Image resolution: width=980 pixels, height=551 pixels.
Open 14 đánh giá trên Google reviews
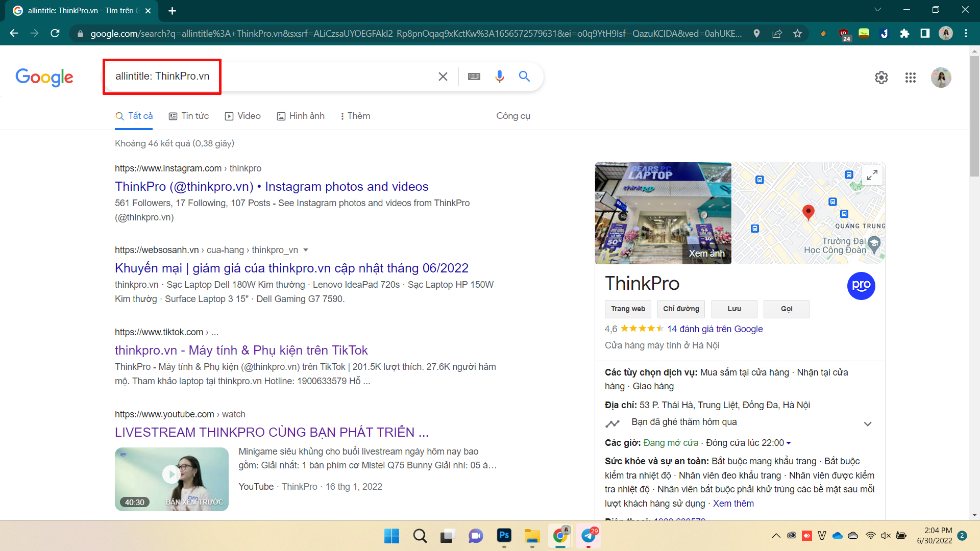point(715,329)
